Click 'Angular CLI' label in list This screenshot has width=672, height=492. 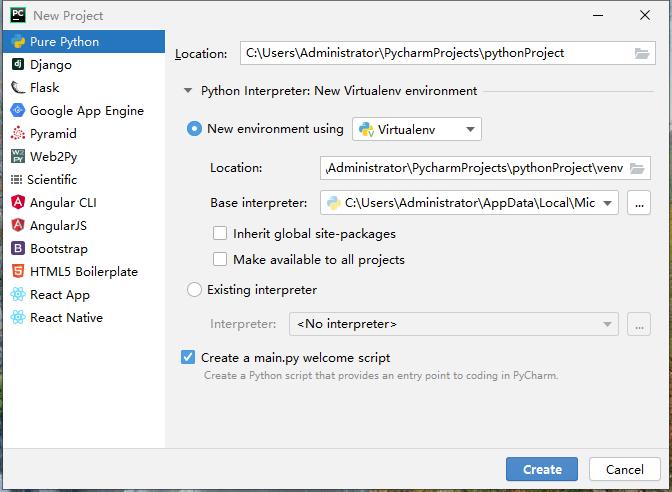click(x=63, y=202)
